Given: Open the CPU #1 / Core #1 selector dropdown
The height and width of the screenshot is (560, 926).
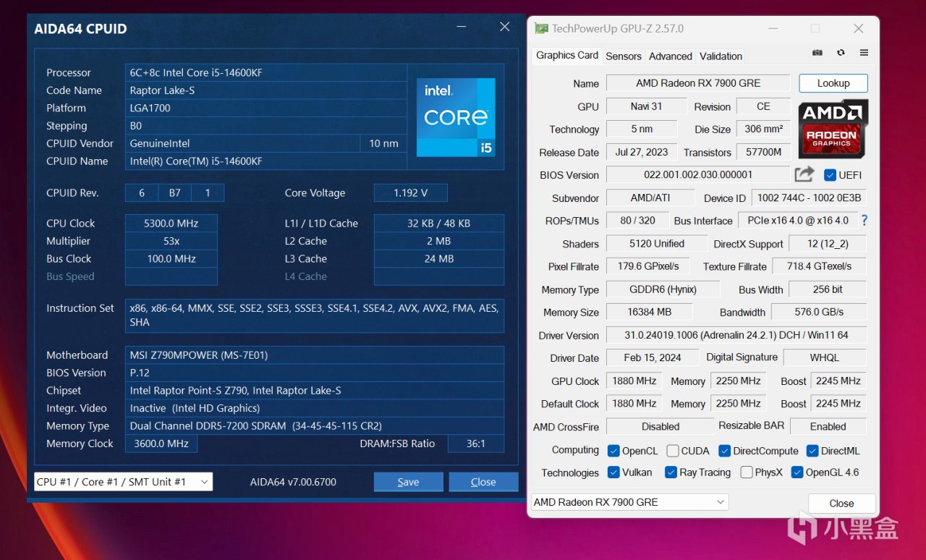Looking at the screenshot, I should (x=123, y=482).
